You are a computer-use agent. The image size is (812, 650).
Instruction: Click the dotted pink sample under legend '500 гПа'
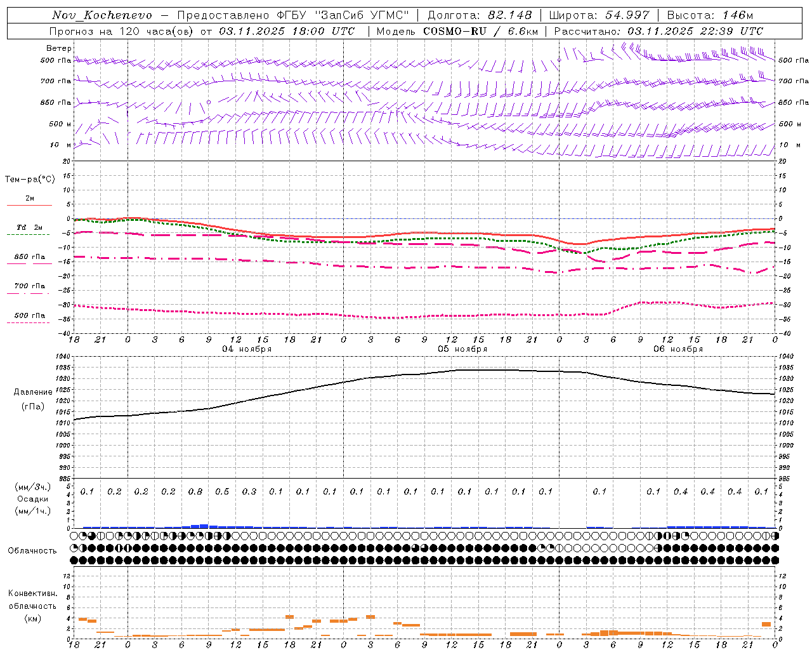(29, 322)
